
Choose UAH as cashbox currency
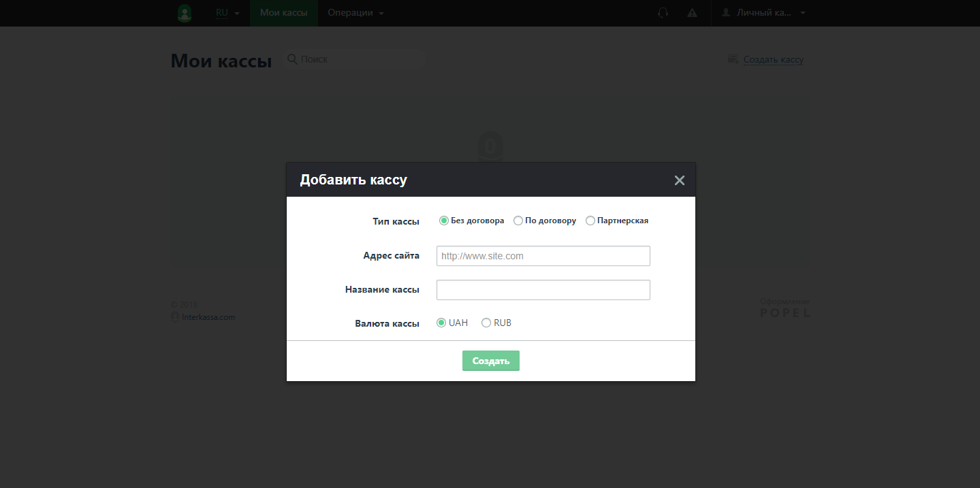click(441, 323)
